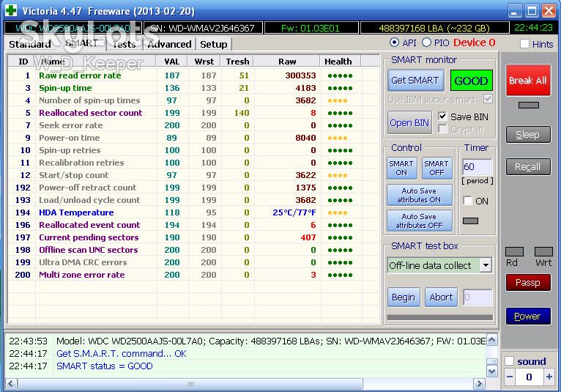
Task: Toggle the Crypt it checkbox
Action: (442, 129)
